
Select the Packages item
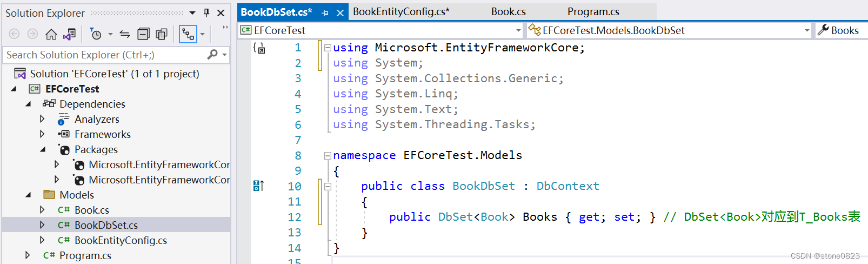tap(96, 149)
